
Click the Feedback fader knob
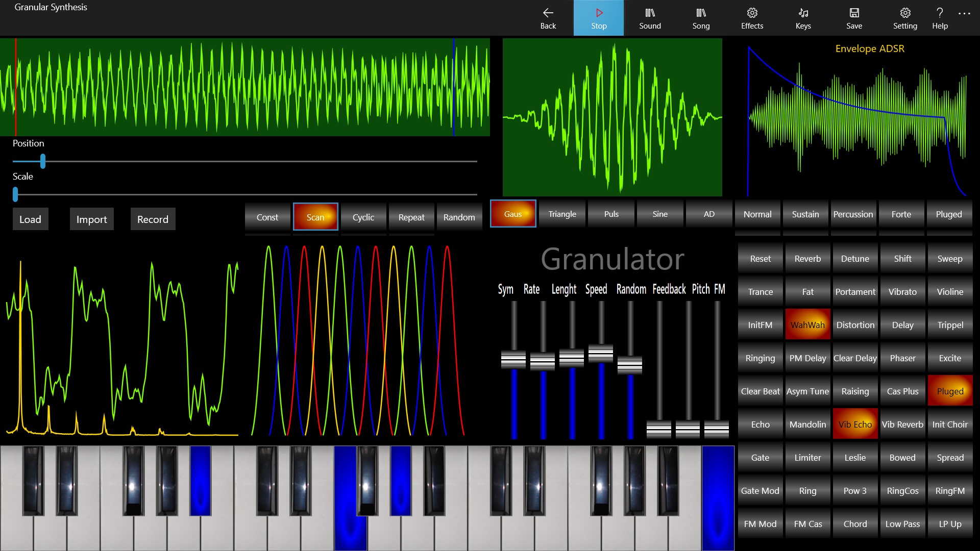[x=659, y=430]
